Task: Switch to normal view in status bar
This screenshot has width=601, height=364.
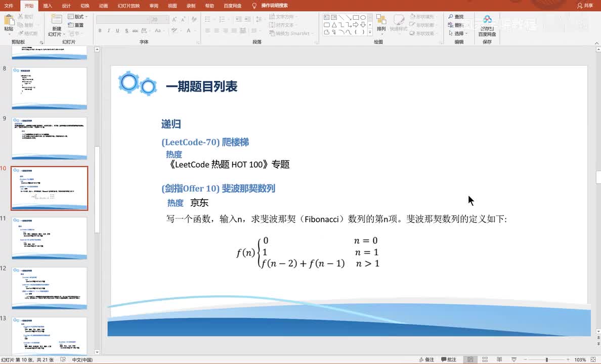Action: (470, 359)
